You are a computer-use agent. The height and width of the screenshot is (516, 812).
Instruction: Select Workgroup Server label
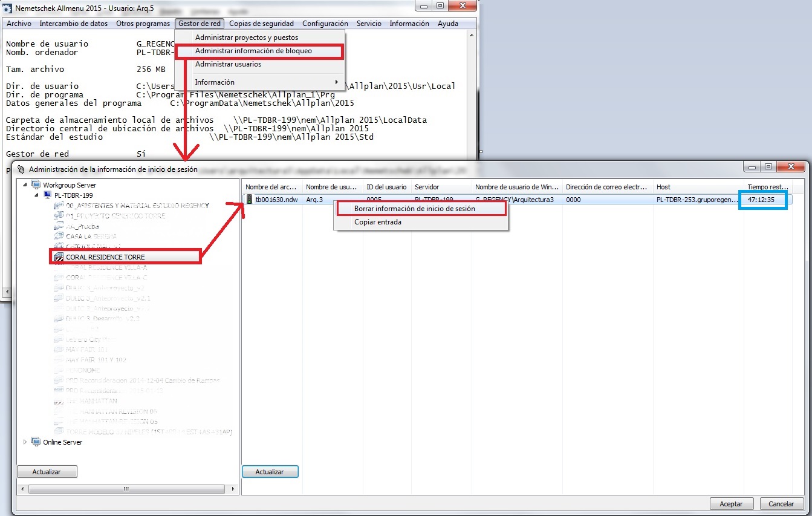[70, 185]
